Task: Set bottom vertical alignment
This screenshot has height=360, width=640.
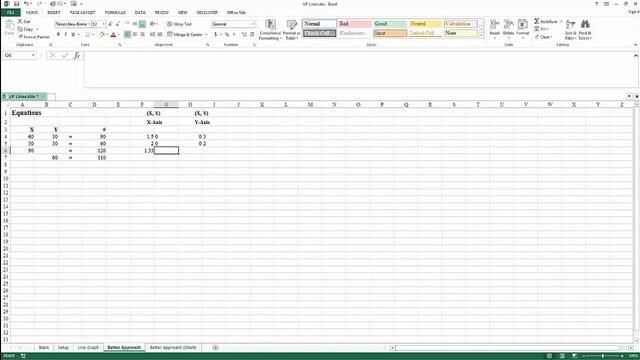Action: pos(142,24)
